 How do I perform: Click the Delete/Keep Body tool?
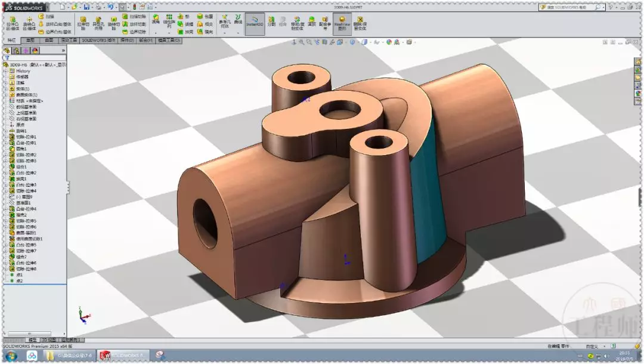(360, 23)
